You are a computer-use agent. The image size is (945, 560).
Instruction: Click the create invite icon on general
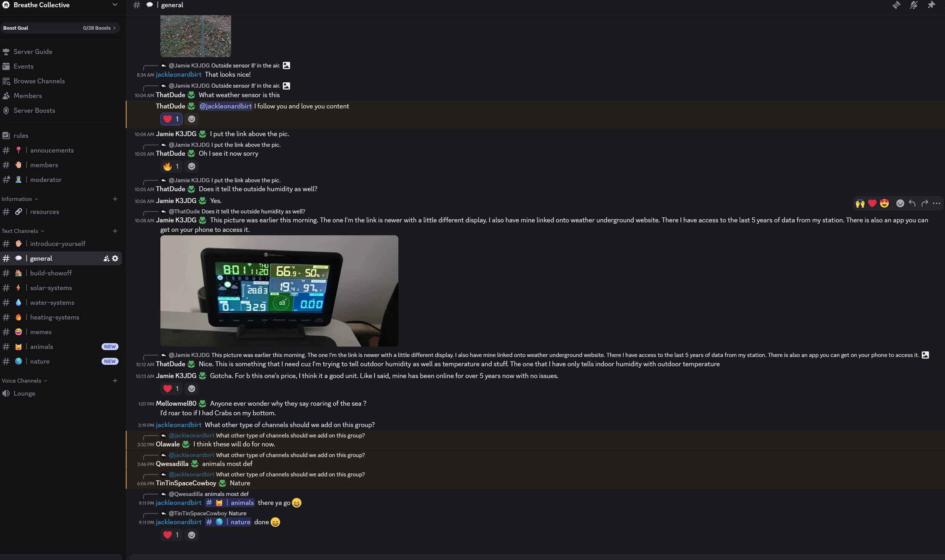(x=106, y=258)
